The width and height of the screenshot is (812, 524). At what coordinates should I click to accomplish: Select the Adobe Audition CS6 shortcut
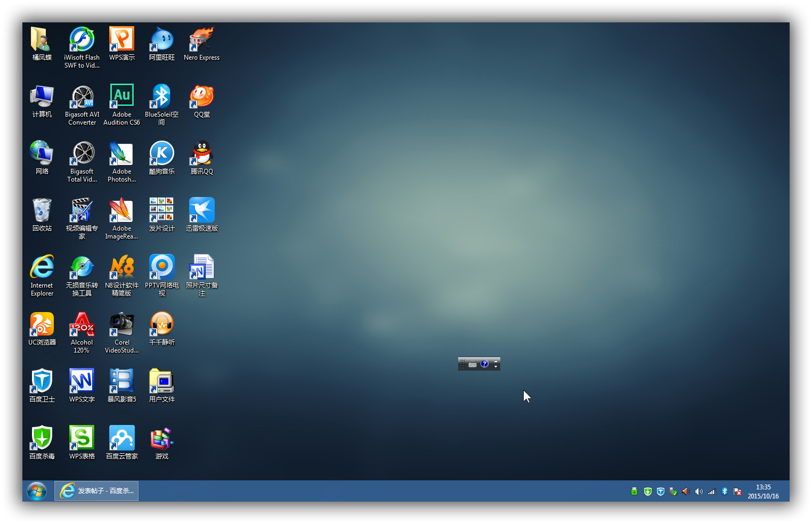coord(122,105)
